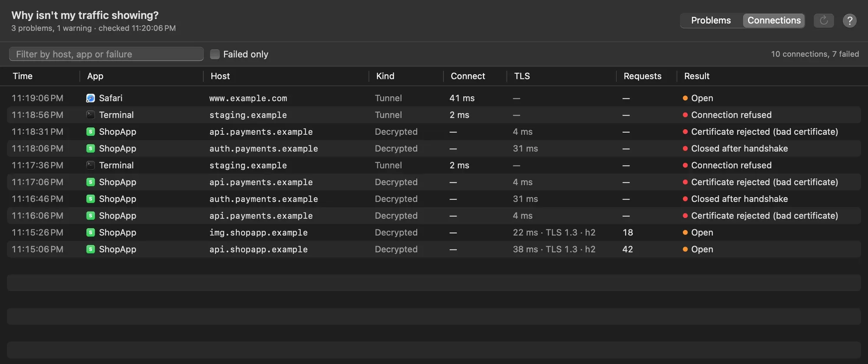Screen dimensions: 868x364
Task: Click the Terminal icon in the 11:17:36 row
Action: [x=90, y=165]
